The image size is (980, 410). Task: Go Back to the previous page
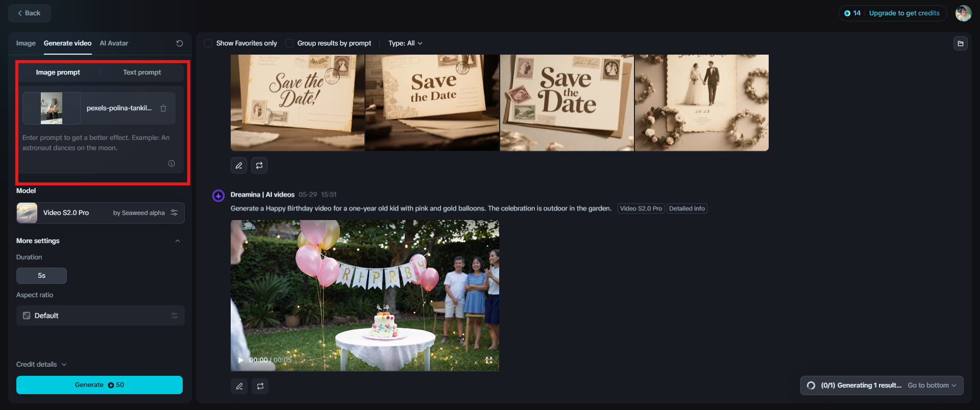click(29, 13)
